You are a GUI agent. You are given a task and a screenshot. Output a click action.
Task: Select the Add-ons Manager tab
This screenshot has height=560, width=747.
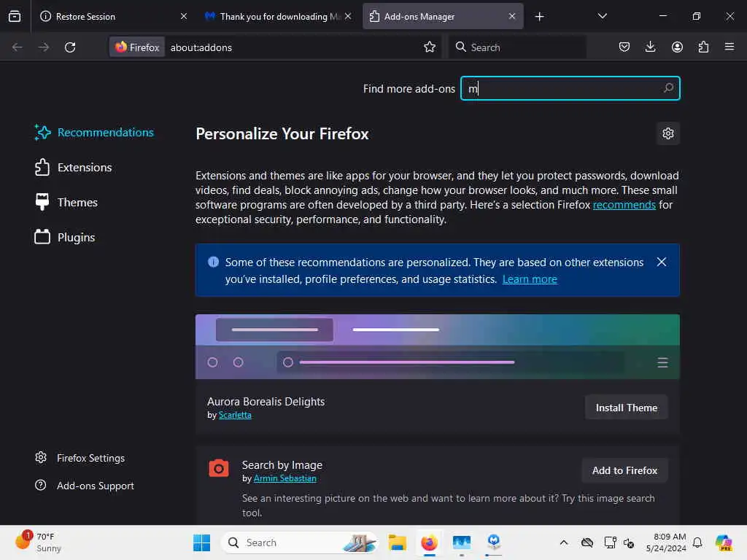pyautogui.click(x=443, y=16)
